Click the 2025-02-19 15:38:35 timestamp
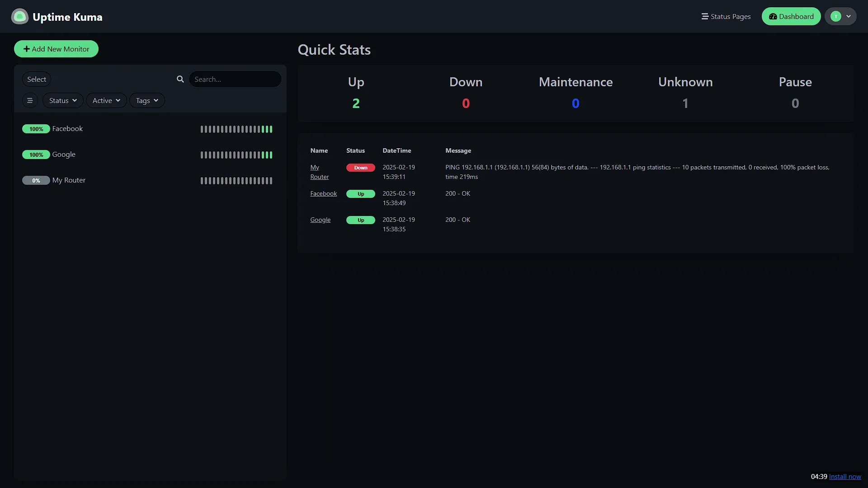This screenshot has width=868, height=488. [x=399, y=225]
